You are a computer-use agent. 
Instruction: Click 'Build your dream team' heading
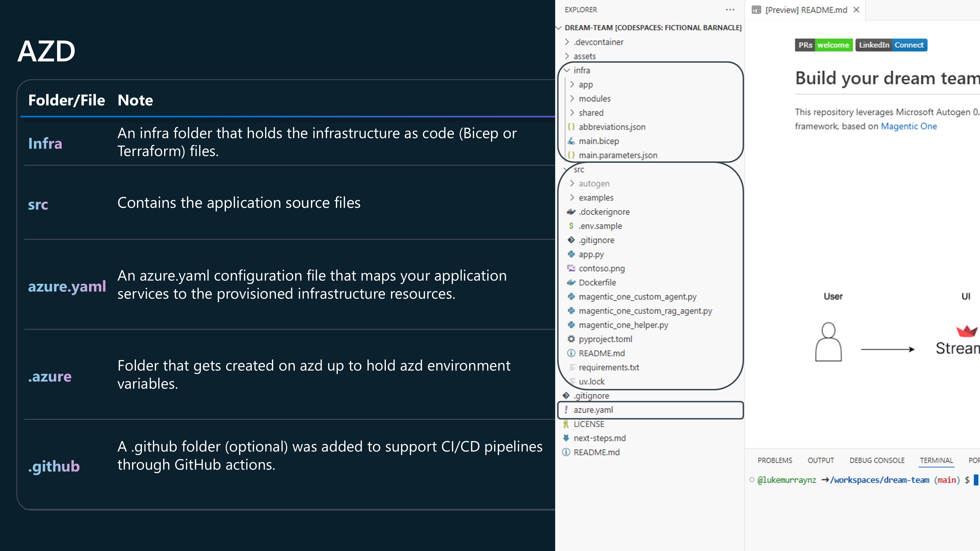[887, 78]
